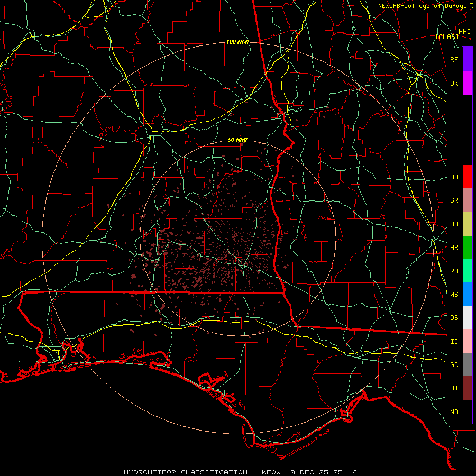Select the yellow BD legend swatch
This screenshot has height=476, width=476.
point(467,224)
